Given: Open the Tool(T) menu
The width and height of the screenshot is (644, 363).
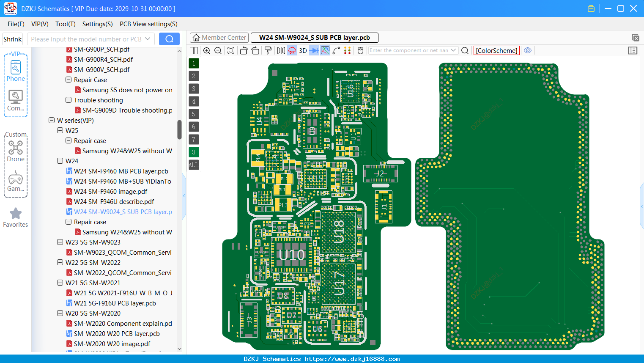Looking at the screenshot, I should tap(66, 24).
